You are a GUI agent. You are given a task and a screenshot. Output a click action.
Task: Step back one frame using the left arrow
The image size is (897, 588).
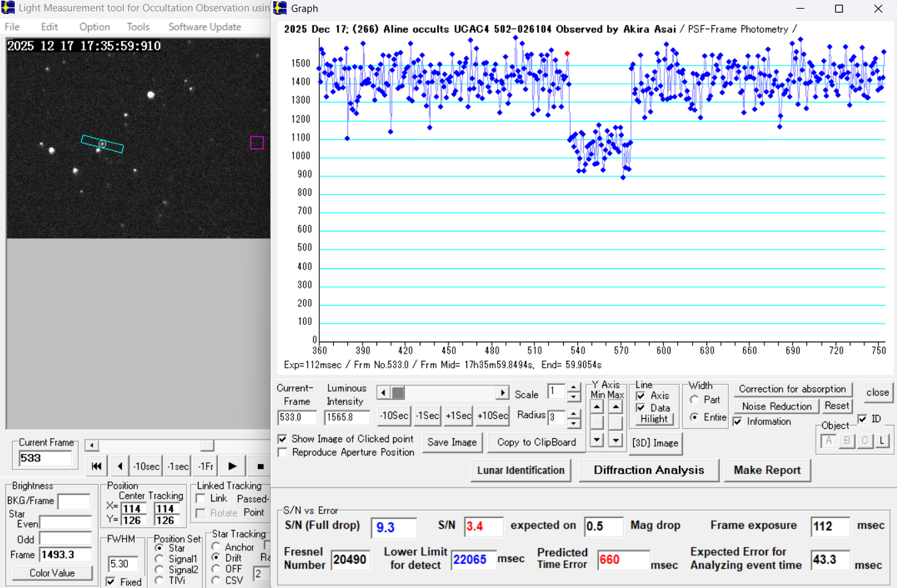point(119,466)
